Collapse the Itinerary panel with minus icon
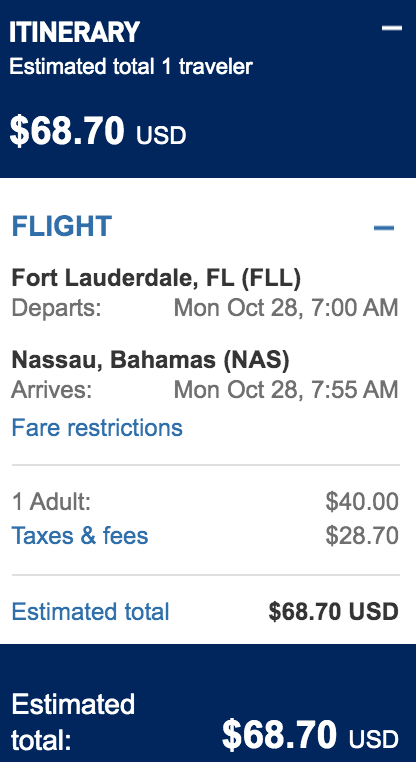 pos(391,28)
